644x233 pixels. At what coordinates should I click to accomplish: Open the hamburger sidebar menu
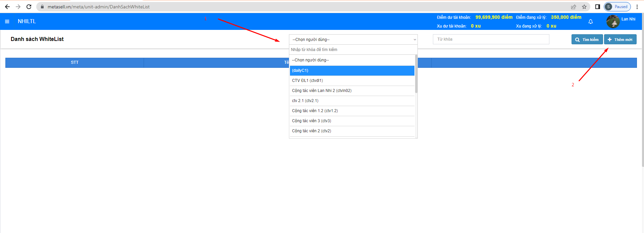pyautogui.click(x=7, y=21)
